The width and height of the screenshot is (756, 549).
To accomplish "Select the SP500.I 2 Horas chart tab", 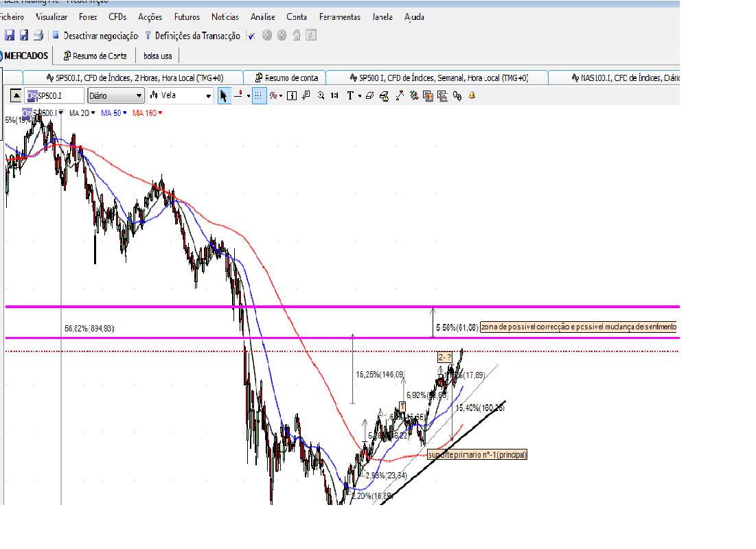I will point(134,78).
